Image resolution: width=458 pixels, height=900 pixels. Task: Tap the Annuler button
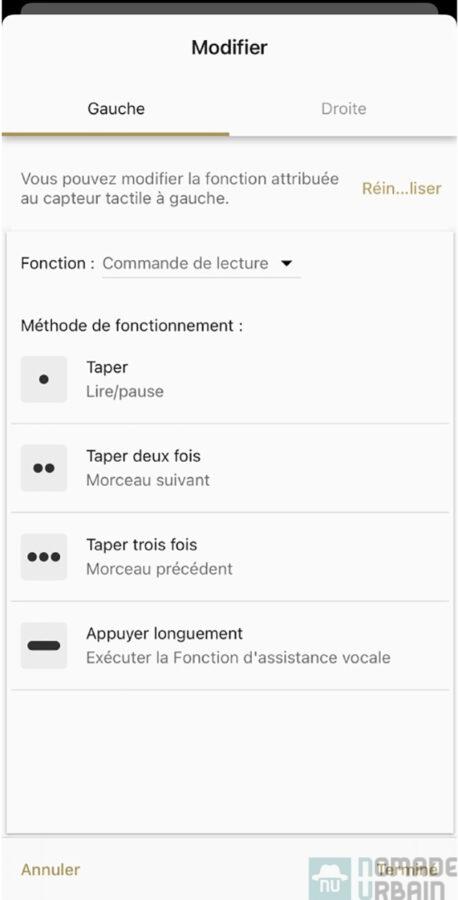(51, 870)
